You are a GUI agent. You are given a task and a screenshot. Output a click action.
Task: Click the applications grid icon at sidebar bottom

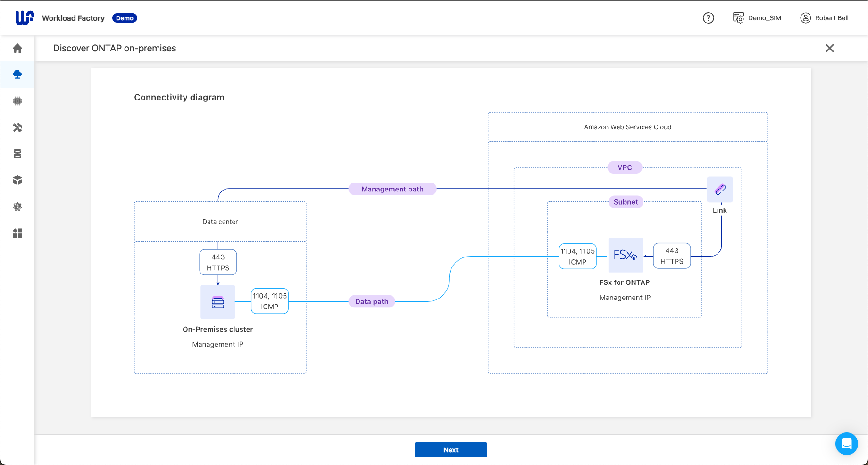(17, 233)
